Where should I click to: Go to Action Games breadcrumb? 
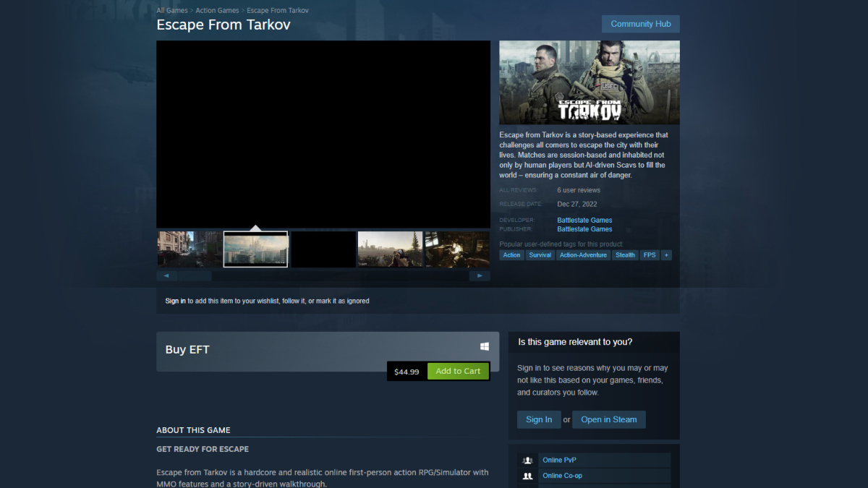pos(217,11)
